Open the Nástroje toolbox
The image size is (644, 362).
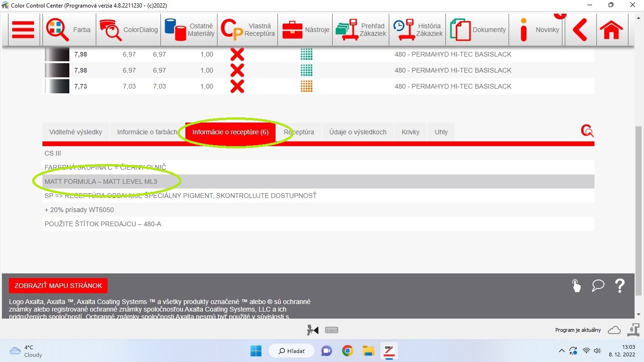(x=305, y=30)
